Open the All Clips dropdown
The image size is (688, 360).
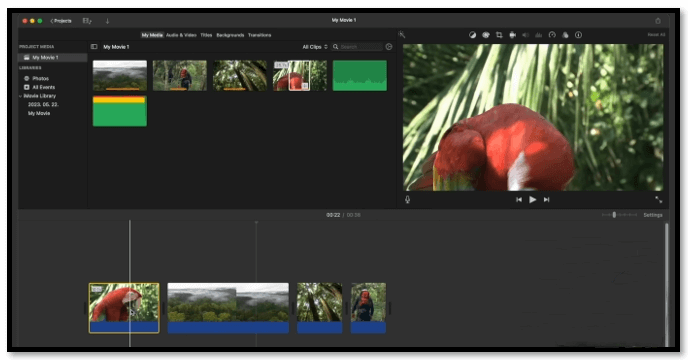[315, 47]
